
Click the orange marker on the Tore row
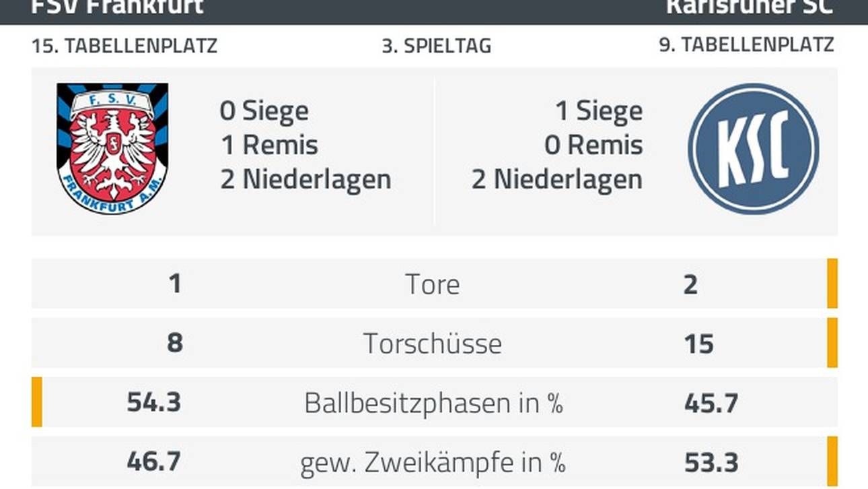click(x=832, y=284)
